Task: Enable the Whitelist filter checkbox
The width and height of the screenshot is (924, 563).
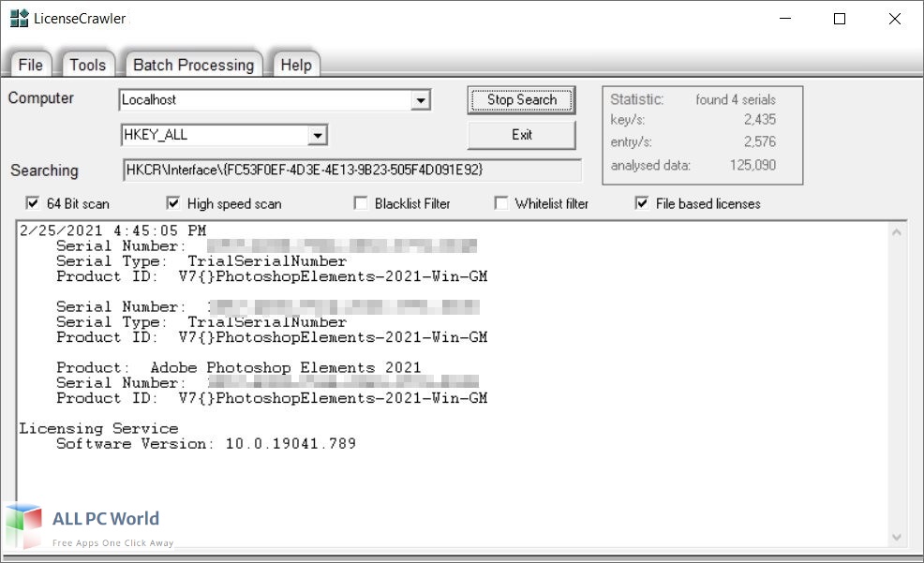Action: coord(501,203)
